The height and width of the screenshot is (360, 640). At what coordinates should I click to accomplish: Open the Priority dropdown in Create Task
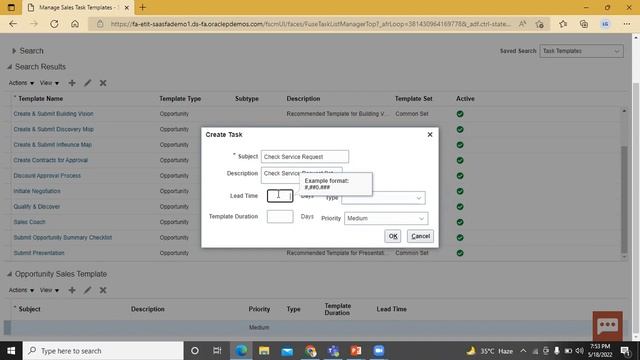386,218
